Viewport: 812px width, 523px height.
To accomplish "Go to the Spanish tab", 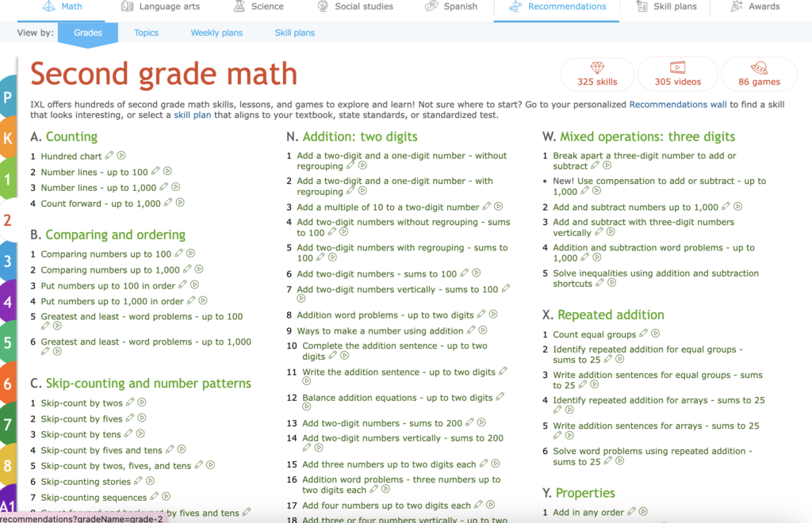I will pos(450,6).
